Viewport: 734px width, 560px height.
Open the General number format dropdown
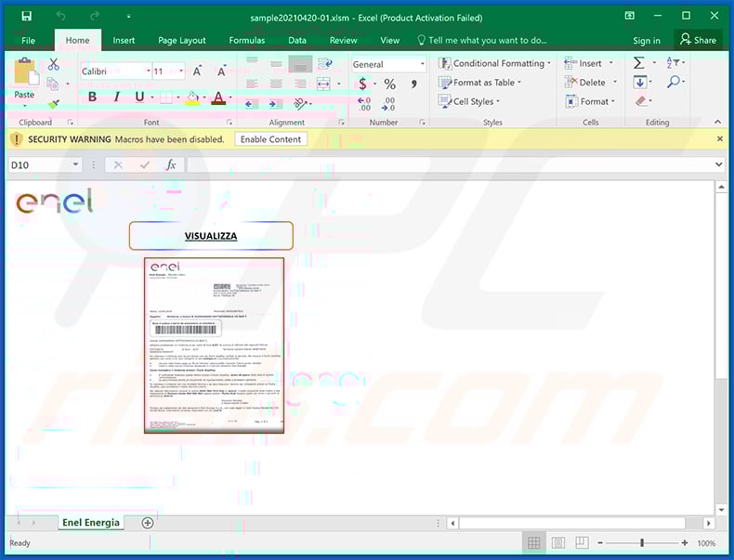coord(422,64)
